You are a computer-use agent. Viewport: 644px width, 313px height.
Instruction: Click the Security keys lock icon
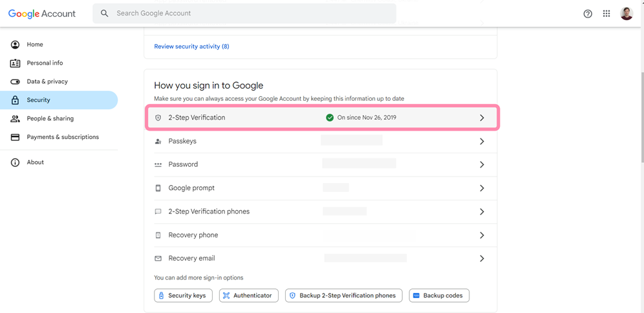pos(162,296)
